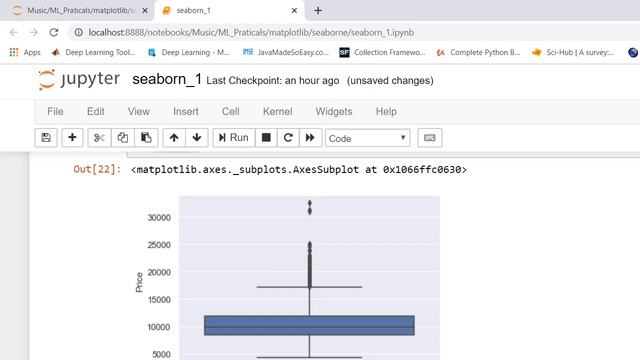Save the notebook with the floppy icon
The width and height of the screenshot is (640, 360).
46,138
